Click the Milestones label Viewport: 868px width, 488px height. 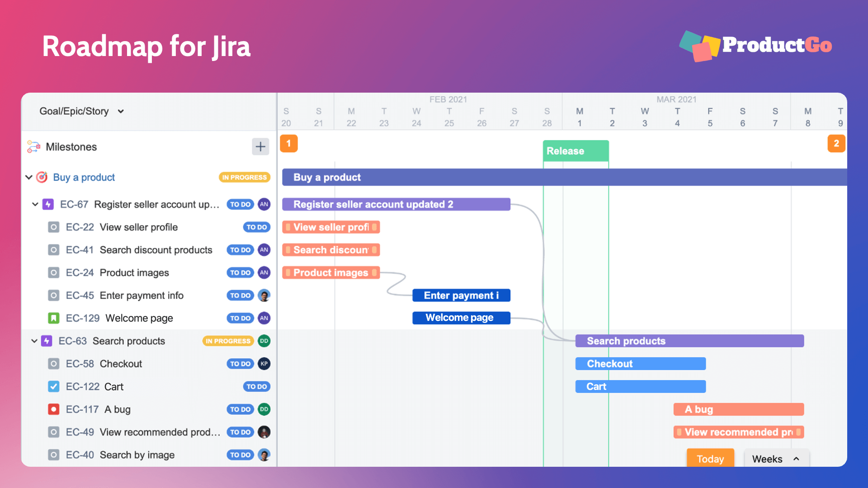tap(71, 147)
